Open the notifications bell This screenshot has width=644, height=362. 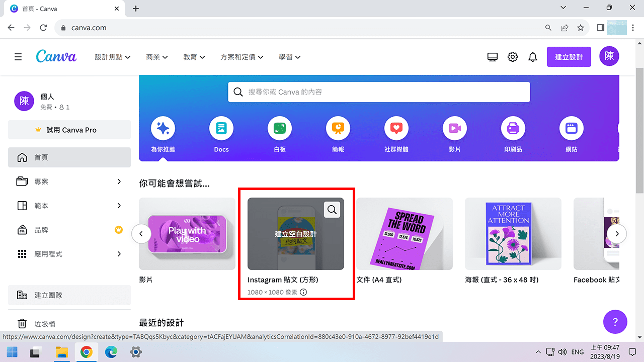pyautogui.click(x=533, y=56)
